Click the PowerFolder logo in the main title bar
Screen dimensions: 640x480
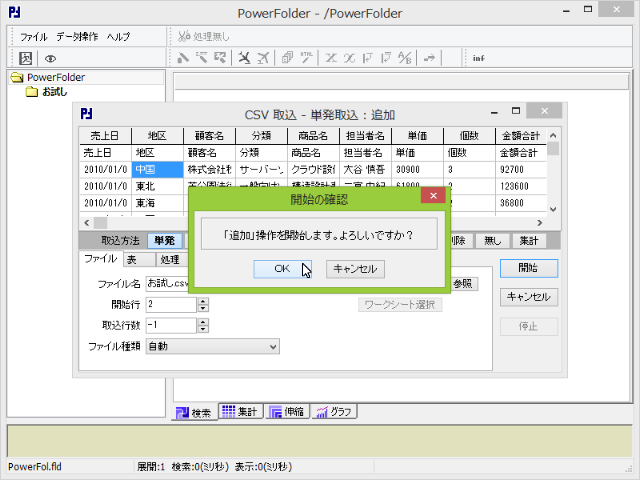pyautogui.click(x=14, y=13)
